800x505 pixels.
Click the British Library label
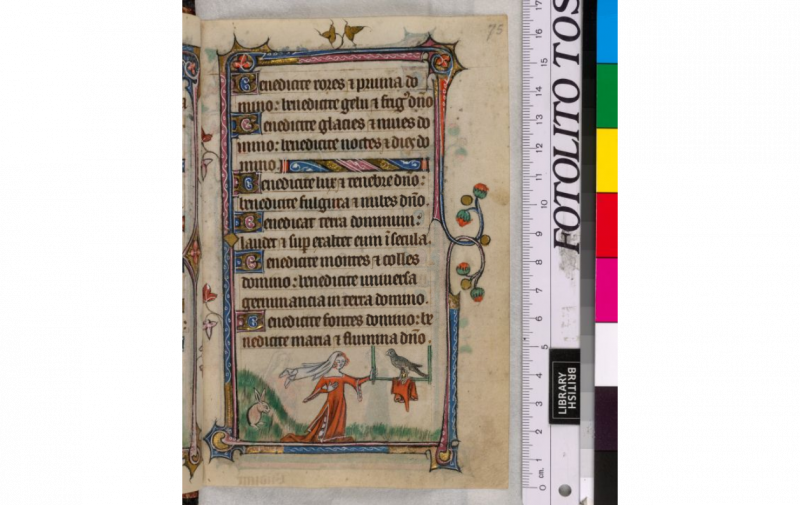564,385
